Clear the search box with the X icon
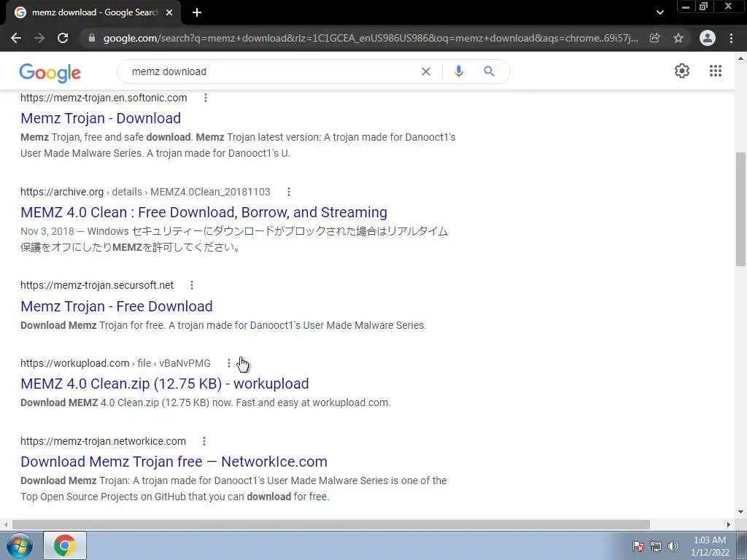 point(426,71)
